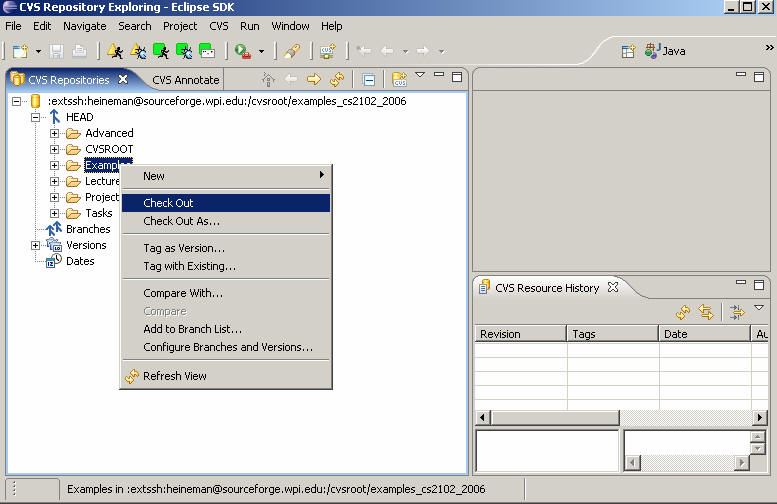Show hidden perspective toolbar chevron
Viewport: 777px width, 504px height.
click(x=769, y=48)
